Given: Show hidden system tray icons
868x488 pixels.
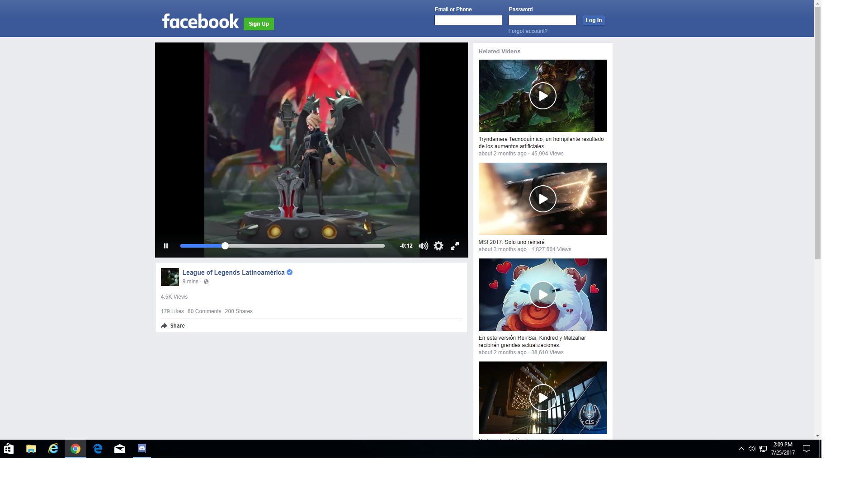Looking at the screenshot, I should [x=741, y=449].
